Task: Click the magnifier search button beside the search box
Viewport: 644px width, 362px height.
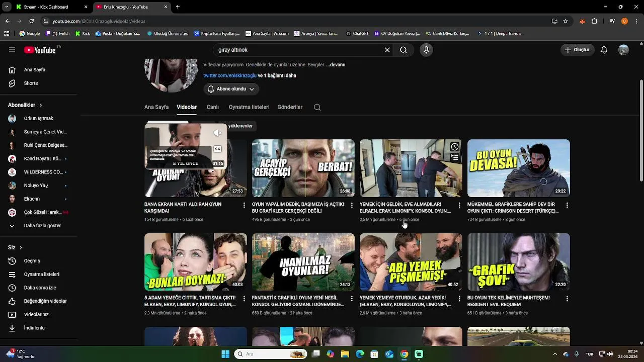Action: point(404,50)
